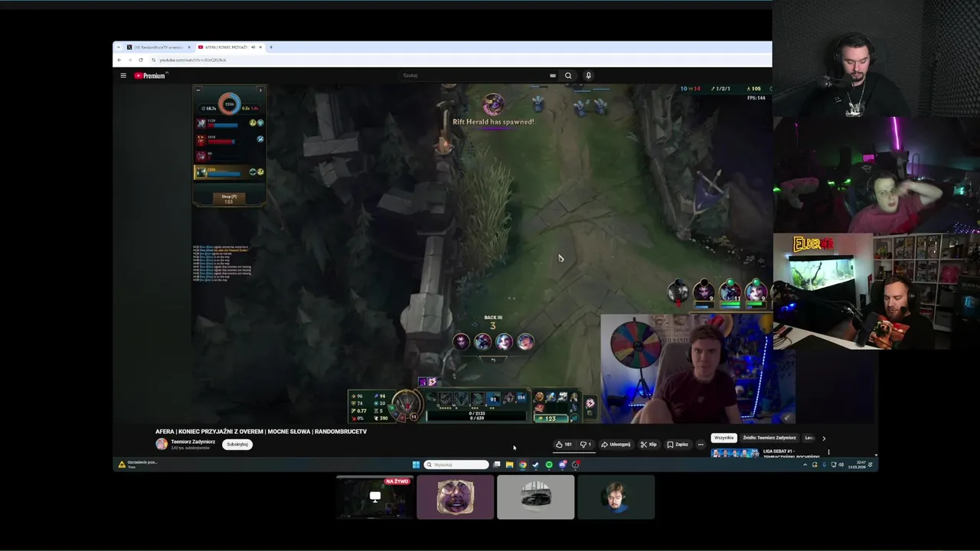The width and height of the screenshot is (980, 551).
Task: Open Steam from the Windows taskbar
Action: [x=536, y=465]
